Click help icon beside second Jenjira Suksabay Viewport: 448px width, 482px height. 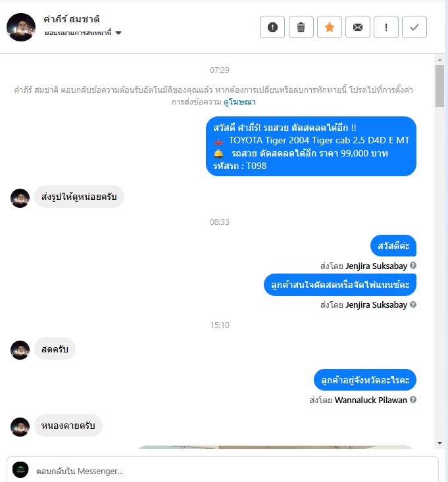click(413, 304)
